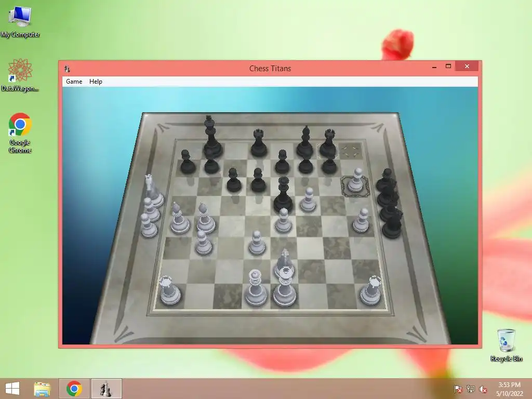This screenshot has height=399, width=532.
Task: Open File Explorer from the taskbar
Action: pos(42,389)
